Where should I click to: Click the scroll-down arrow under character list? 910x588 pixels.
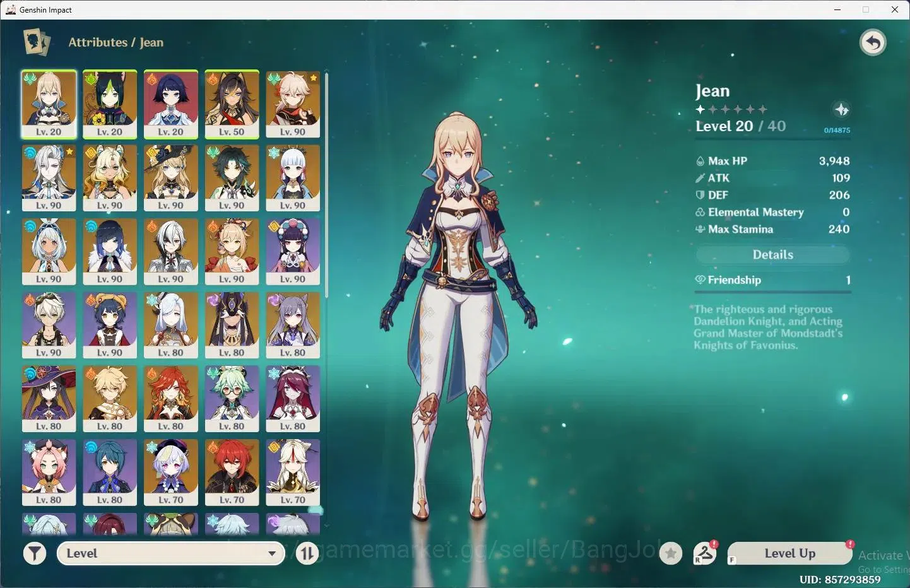(x=326, y=525)
